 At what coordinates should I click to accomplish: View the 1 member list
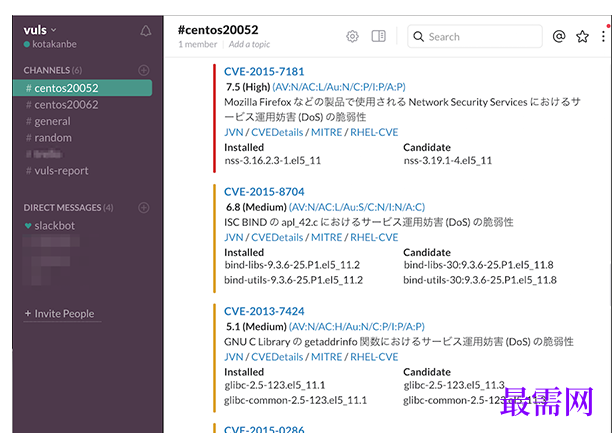[x=197, y=44]
